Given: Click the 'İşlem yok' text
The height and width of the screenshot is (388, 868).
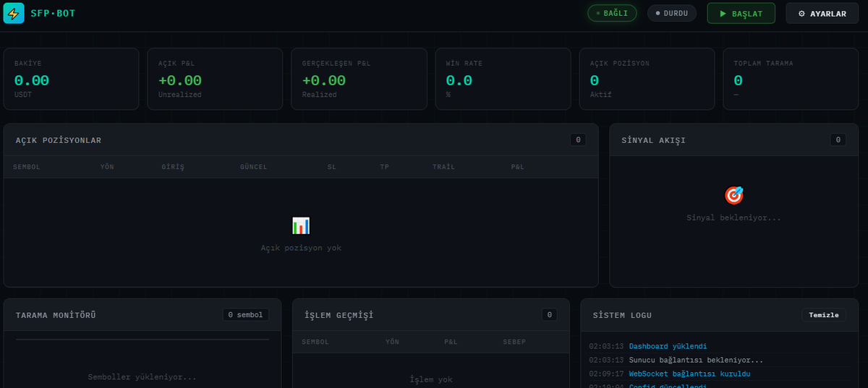Looking at the screenshot, I should pyautogui.click(x=431, y=379).
